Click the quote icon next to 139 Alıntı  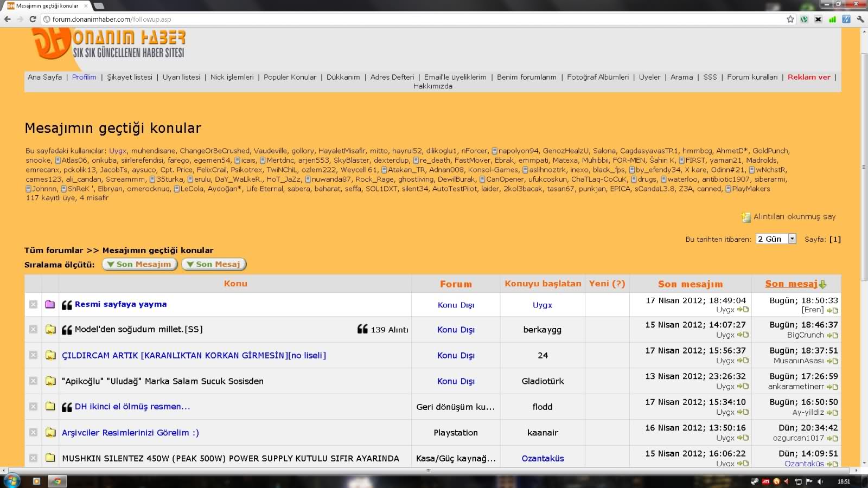click(362, 329)
